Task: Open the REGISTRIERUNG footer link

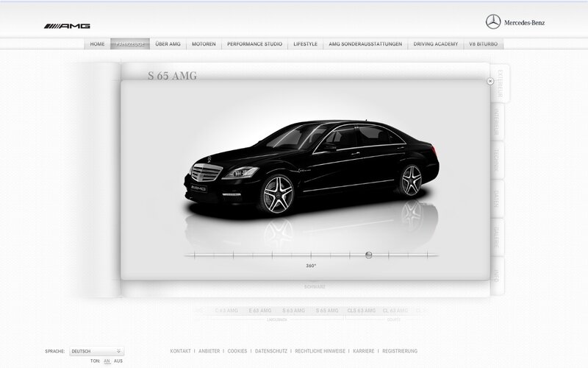Action: point(400,351)
